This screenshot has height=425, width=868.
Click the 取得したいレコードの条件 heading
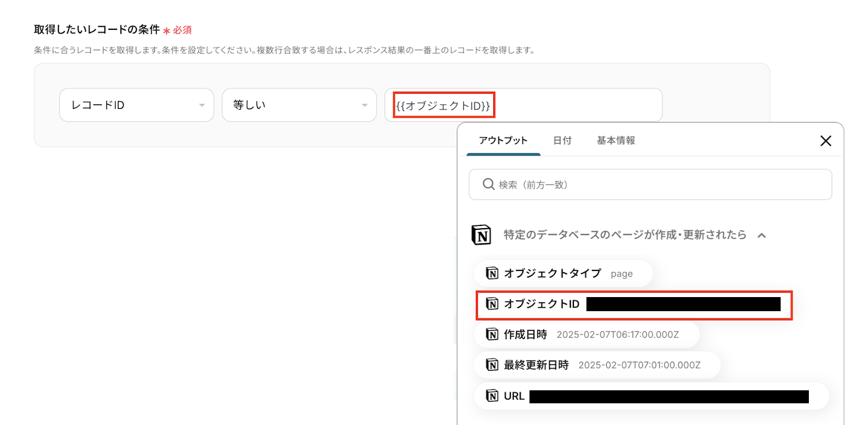click(x=97, y=29)
